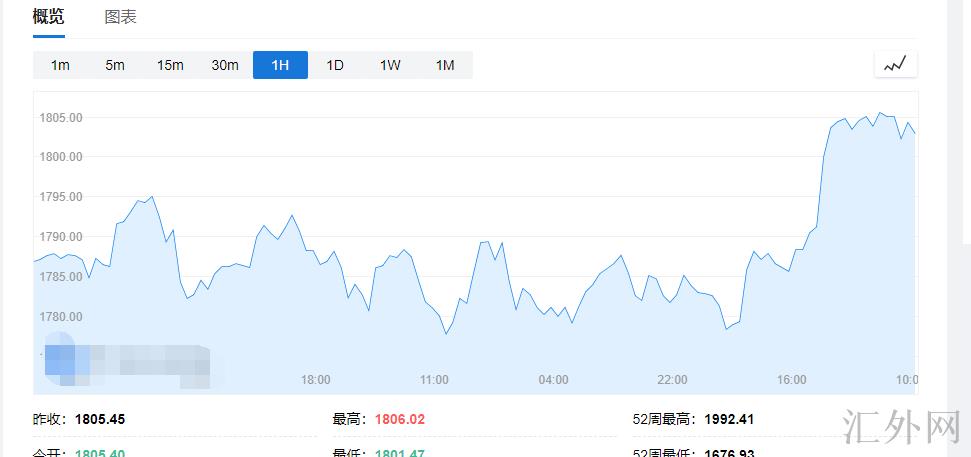Switch chart to 1M monthly interval
Screen dimensions: 971x457
445,65
